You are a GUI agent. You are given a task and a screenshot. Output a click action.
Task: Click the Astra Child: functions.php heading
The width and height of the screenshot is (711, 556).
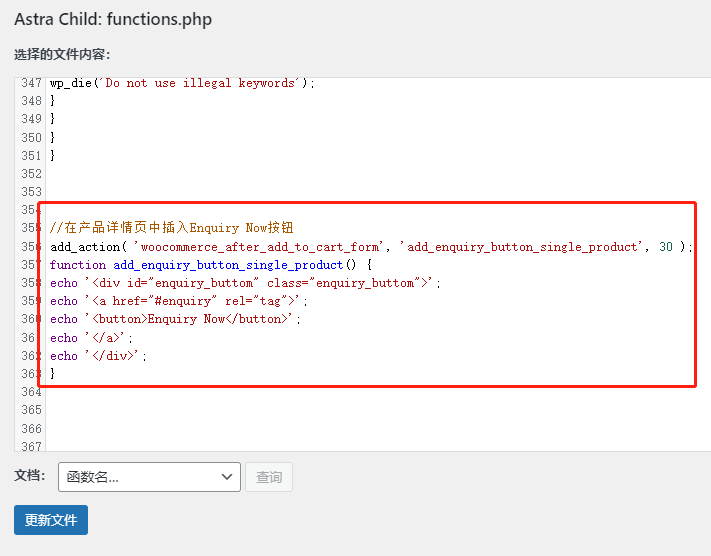click(x=113, y=20)
